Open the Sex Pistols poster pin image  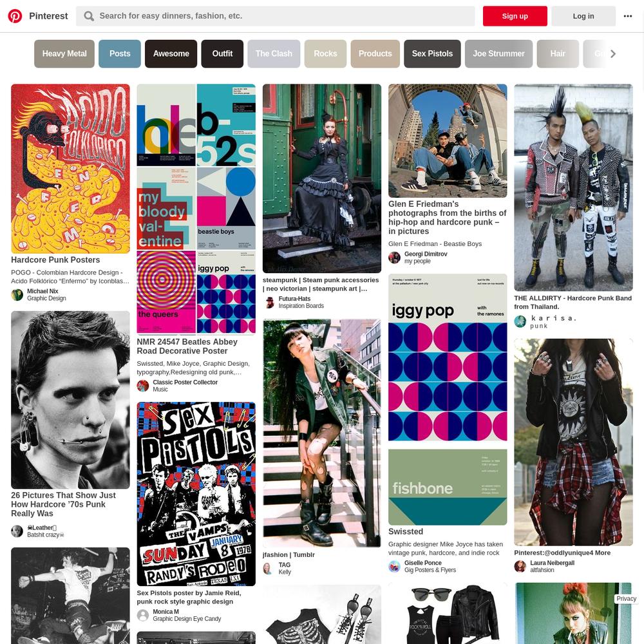coord(196,494)
